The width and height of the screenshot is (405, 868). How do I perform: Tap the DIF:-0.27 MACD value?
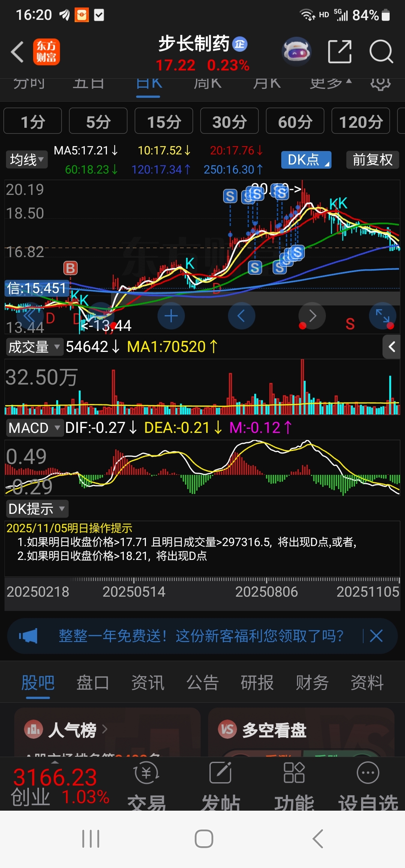pyautogui.click(x=101, y=428)
